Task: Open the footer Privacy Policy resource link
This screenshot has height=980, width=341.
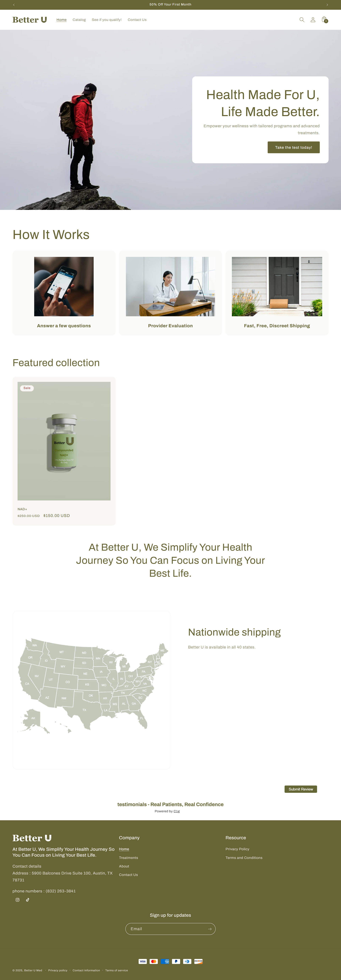Action: pyautogui.click(x=237, y=849)
